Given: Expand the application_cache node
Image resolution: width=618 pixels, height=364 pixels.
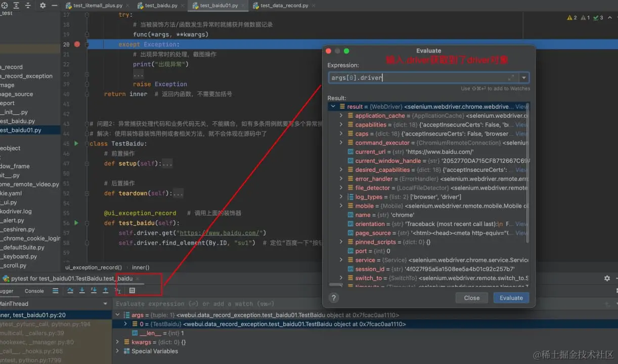Looking at the screenshot, I should (x=341, y=116).
